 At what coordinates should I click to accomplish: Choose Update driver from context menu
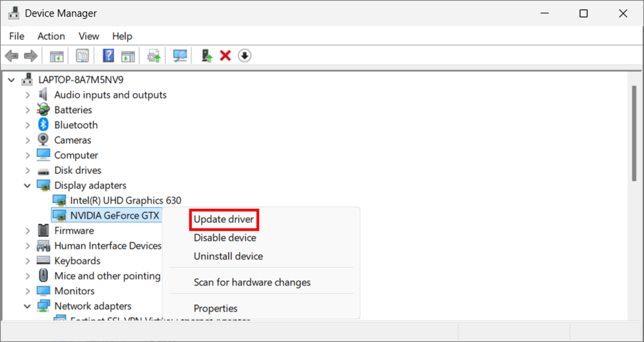click(223, 219)
